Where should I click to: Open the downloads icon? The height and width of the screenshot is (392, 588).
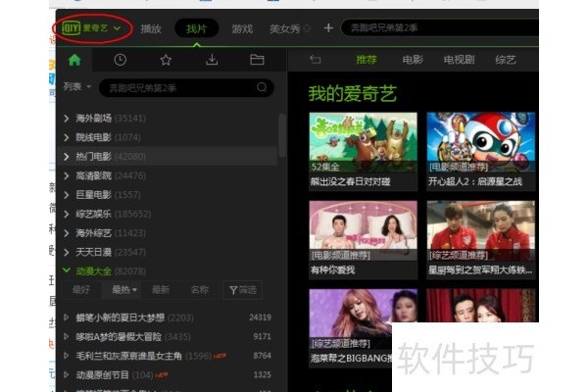point(212,60)
